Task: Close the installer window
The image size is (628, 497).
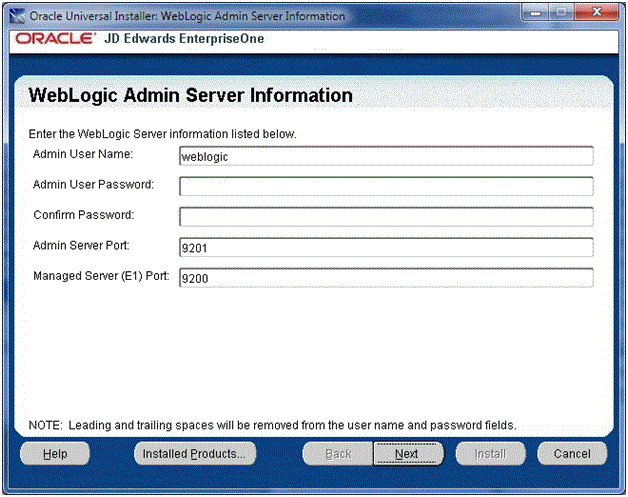Action: click(x=596, y=12)
